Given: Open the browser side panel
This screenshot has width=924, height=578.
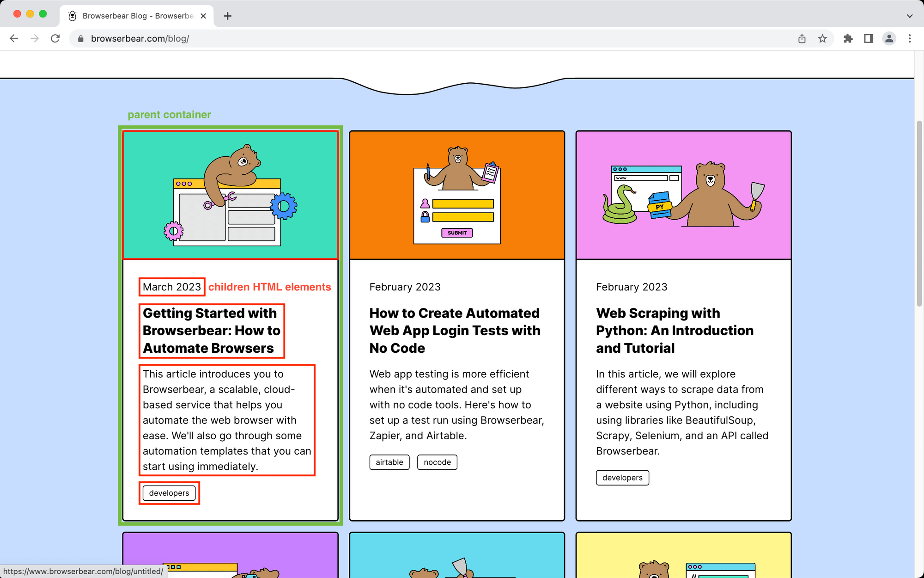Looking at the screenshot, I should [869, 38].
